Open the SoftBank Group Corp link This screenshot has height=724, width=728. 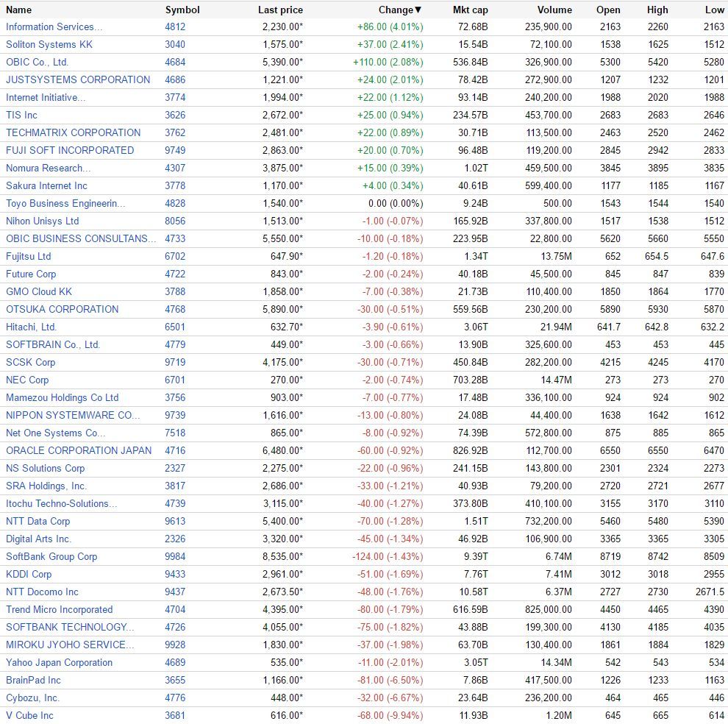51,557
